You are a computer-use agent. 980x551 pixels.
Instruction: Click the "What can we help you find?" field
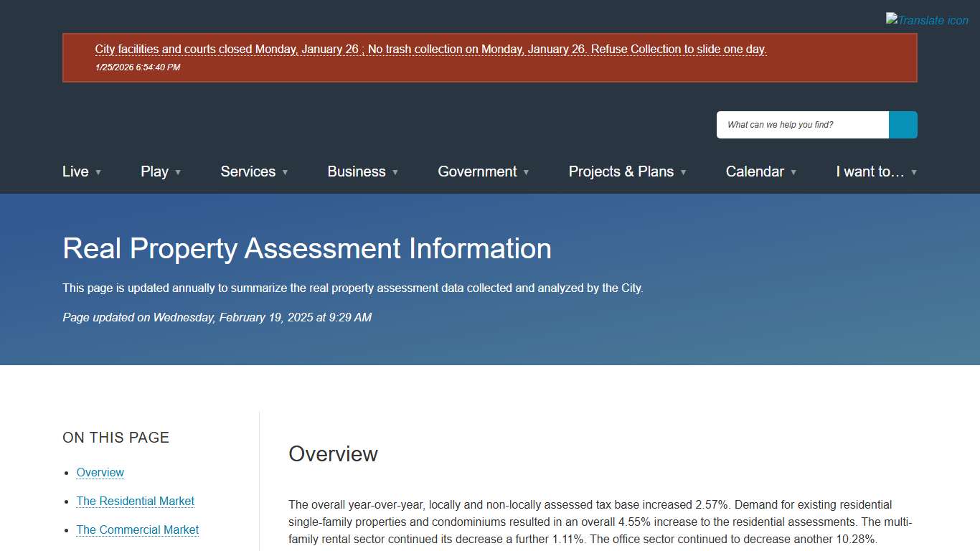click(802, 124)
